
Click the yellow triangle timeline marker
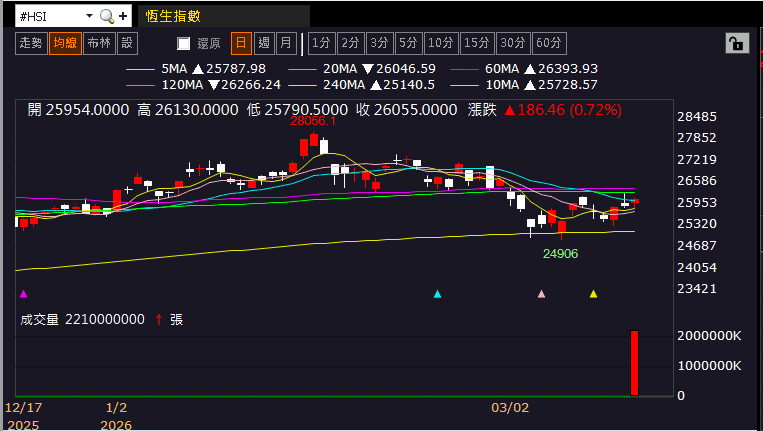pyautogui.click(x=593, y=294)
